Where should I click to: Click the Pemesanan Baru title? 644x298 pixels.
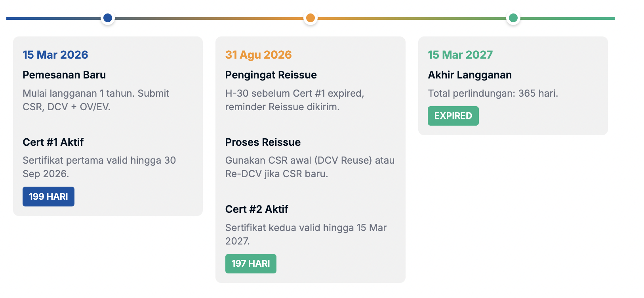[64, 75]
